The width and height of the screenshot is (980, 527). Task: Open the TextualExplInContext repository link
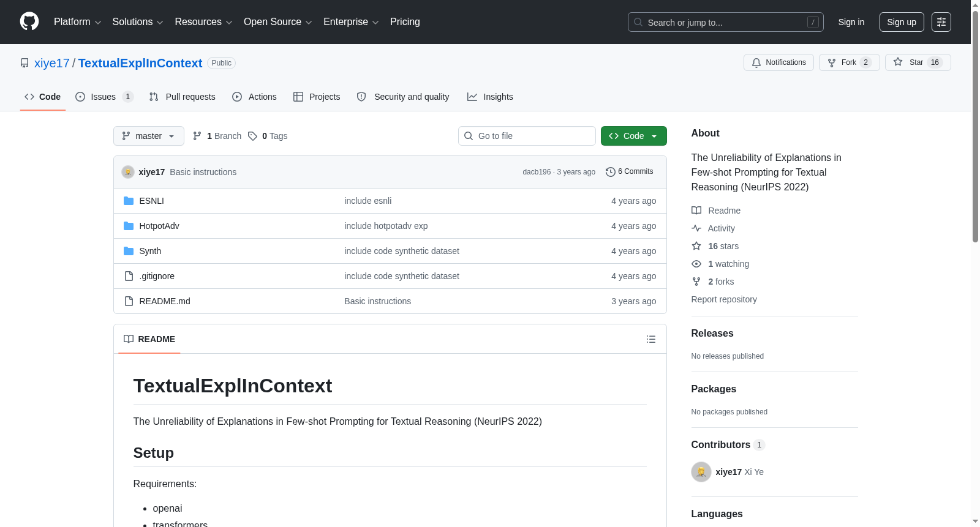[x=140, y=63]
